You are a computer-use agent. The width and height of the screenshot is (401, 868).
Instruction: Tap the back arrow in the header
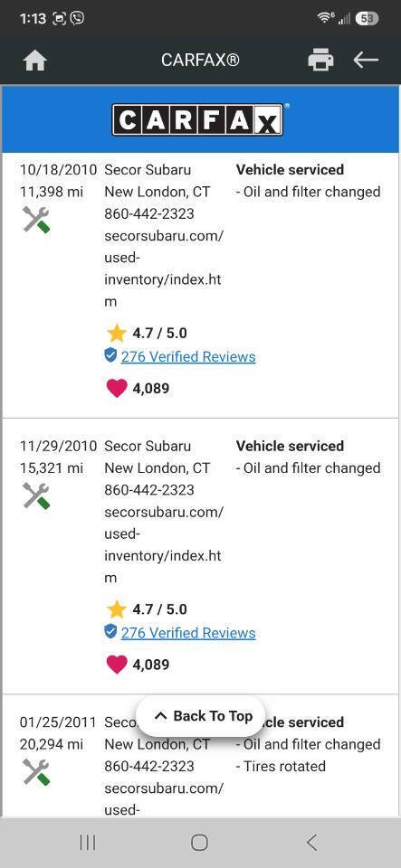(366, 60)
